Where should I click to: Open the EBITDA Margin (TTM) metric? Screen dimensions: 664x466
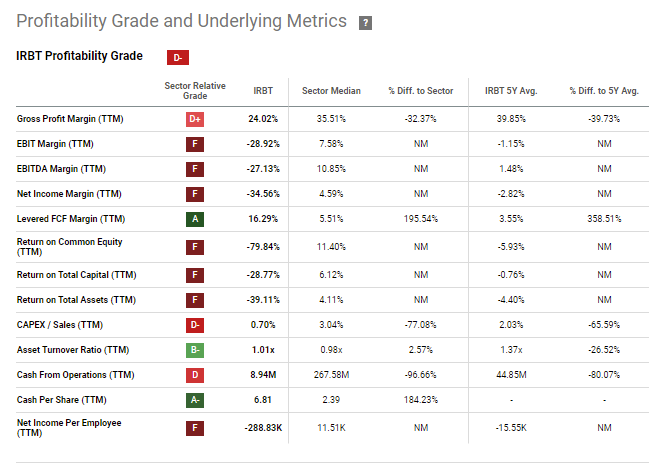63,167
